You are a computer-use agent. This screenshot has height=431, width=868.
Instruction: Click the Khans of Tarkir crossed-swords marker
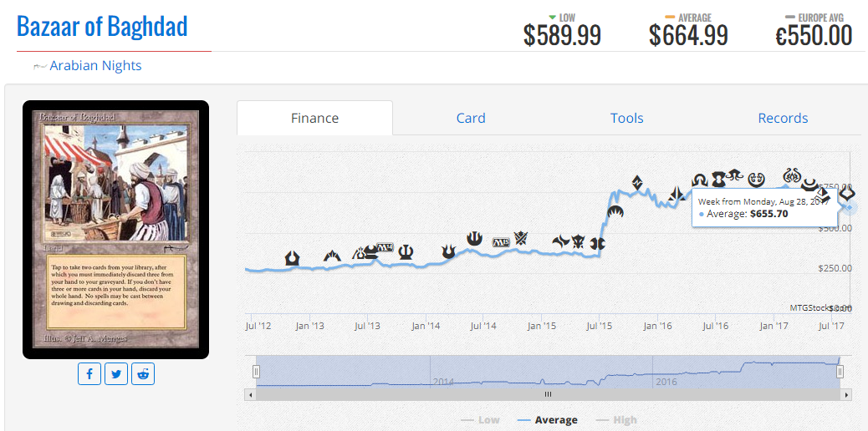520,238
